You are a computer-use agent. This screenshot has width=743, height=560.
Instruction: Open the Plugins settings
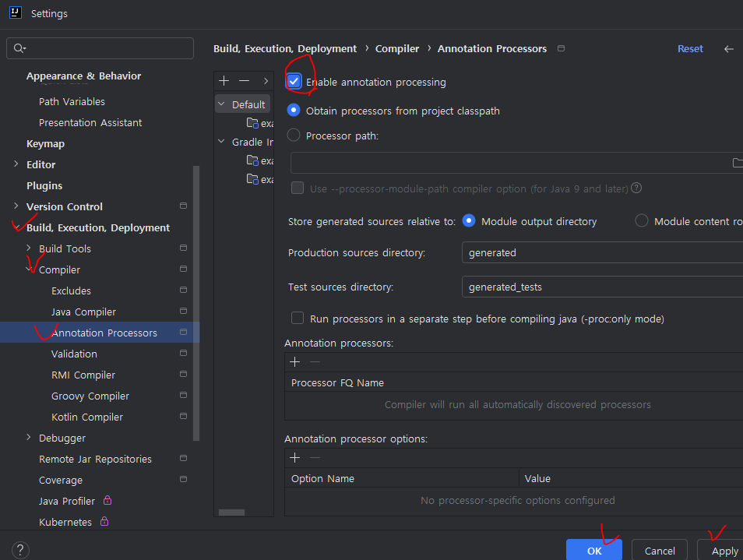(44, 185)
